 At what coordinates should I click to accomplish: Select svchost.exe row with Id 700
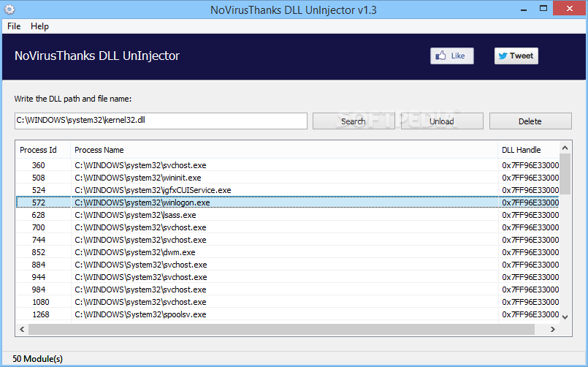pos(287,227)
